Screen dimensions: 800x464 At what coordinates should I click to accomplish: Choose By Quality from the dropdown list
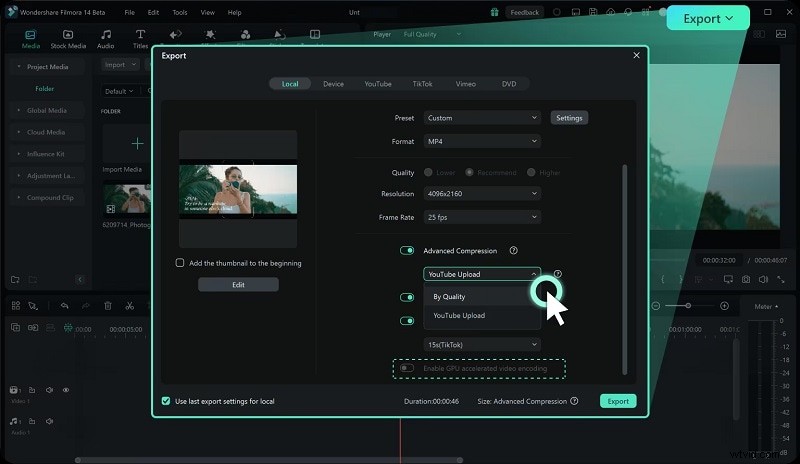point(449,297)
